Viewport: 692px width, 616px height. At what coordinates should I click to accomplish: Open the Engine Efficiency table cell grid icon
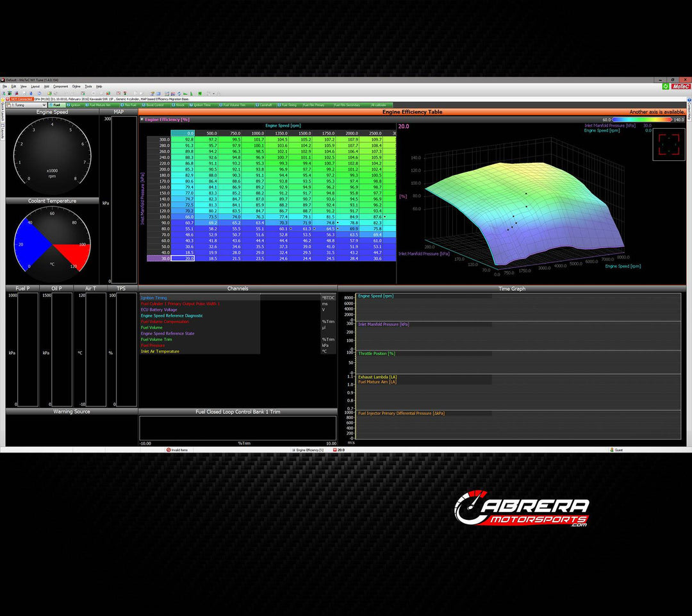pyautogui.click(x=142, y=119)
